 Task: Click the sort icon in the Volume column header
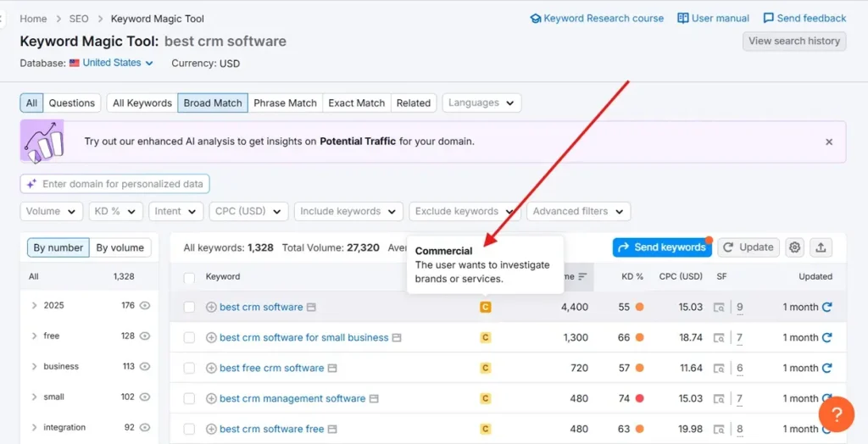point(582,276)
